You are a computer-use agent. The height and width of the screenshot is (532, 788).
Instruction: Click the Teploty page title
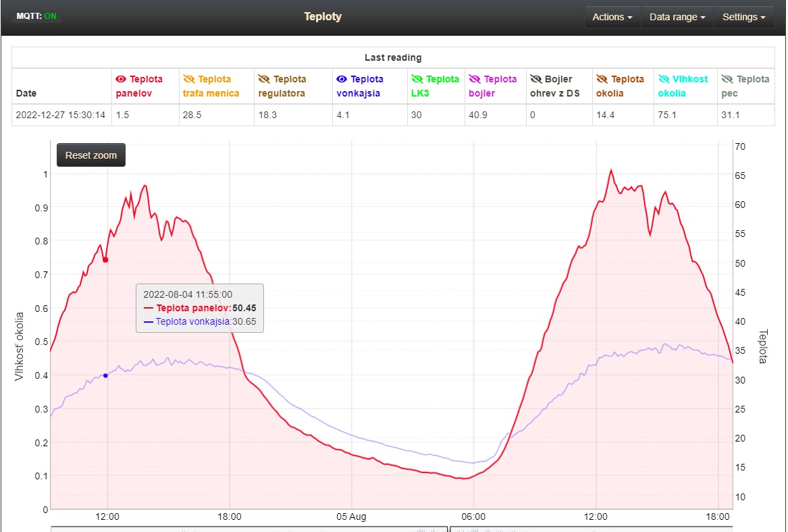(323, 17)
